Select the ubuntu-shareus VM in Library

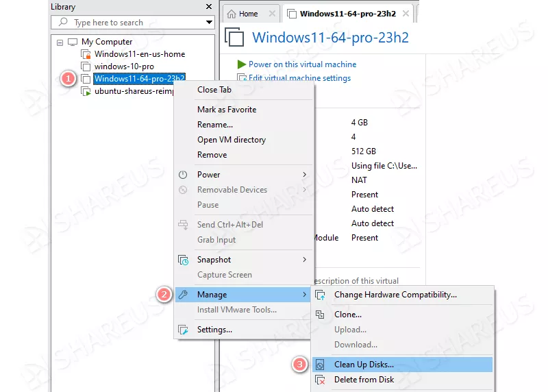coord(134,91)
